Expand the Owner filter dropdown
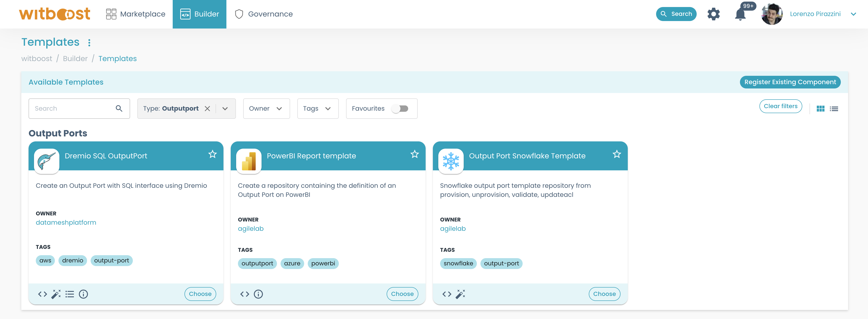This screenshot has height=319, width=868. [266, 108]
